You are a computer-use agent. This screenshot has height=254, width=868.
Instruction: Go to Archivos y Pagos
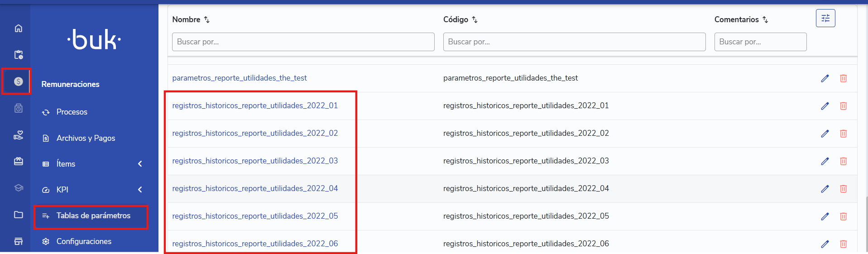(x=86, y=138)
